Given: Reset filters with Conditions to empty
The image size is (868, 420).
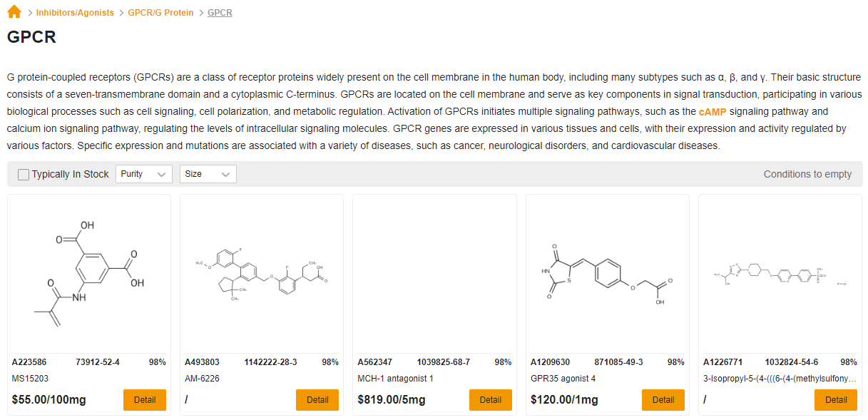Looking at the screenshot, I should [x=807, y=174].
